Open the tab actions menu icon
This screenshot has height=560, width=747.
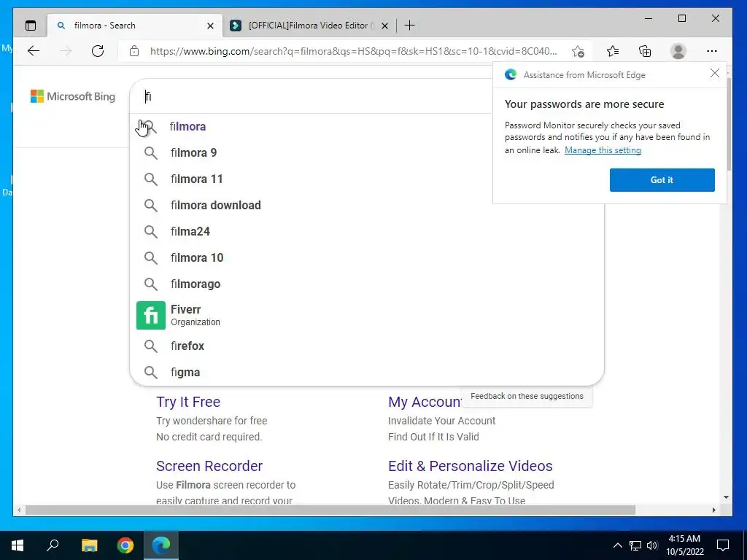pos(31,26)
